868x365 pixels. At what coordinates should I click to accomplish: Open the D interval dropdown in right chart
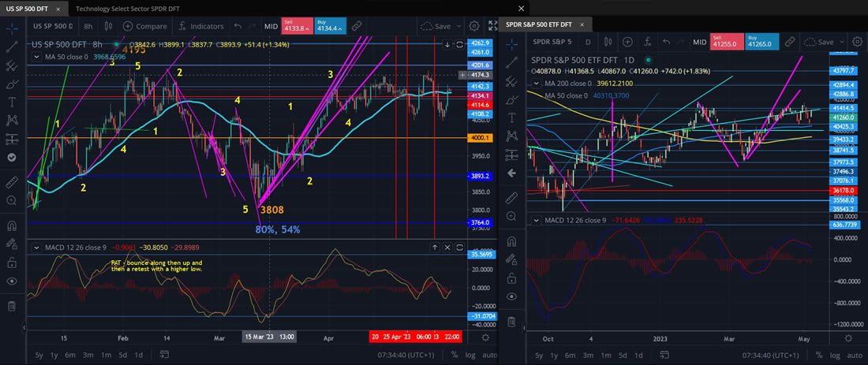(x=588, y=42)
